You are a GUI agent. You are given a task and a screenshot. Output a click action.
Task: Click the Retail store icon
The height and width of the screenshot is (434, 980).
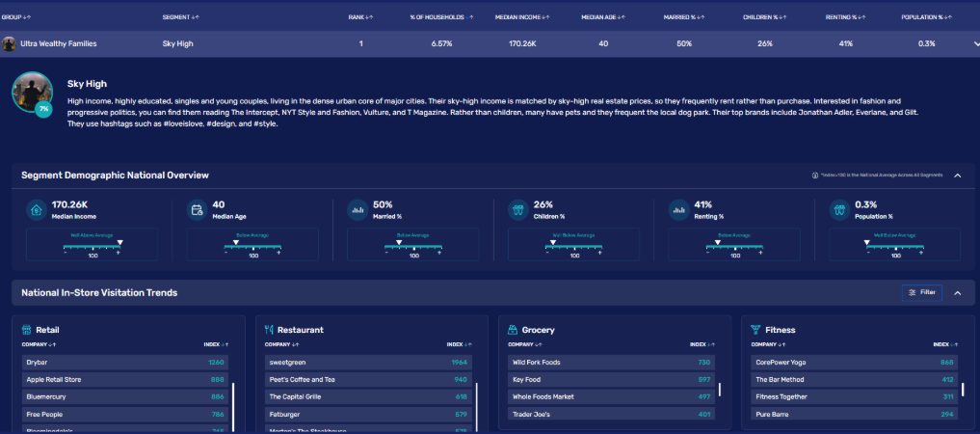pyautogui.click(x=26, y=330)
